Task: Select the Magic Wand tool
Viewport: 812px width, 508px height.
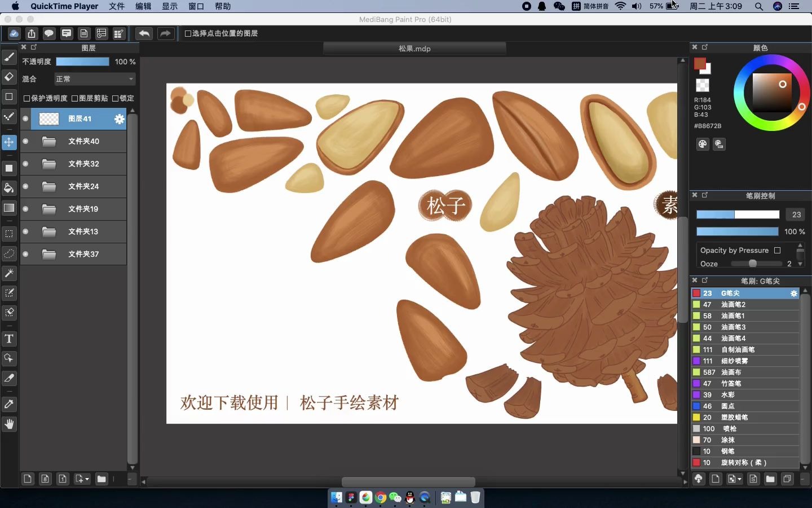Action: (9, 273)
